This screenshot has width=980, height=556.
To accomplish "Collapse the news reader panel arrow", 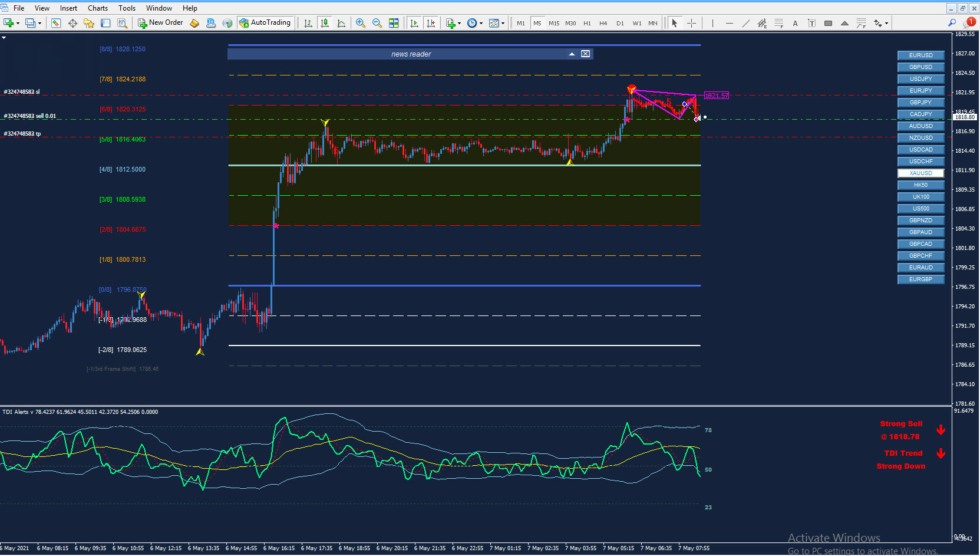I will [572, 54].
